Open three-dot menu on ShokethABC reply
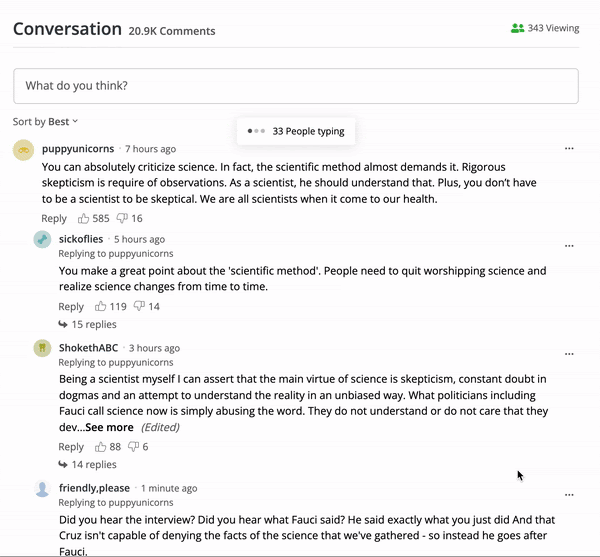The height and width of the screenshot is (557, 600). pyautogui.click(x=569, y=354)
